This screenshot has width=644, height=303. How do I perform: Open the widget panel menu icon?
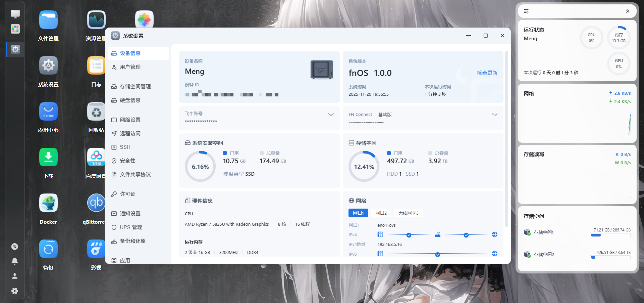point(526,11)
